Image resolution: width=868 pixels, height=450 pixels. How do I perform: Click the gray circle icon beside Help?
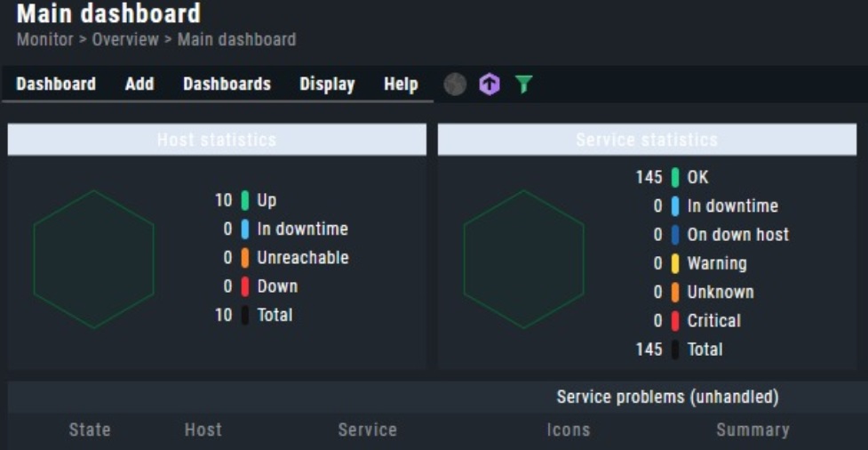(x=455, y=84)
